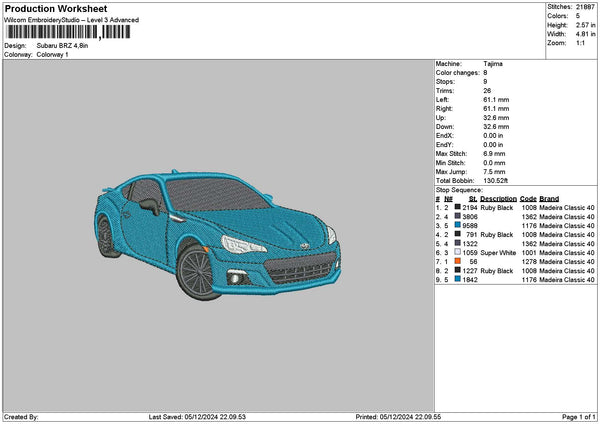
Task: Click the orange swatch at stop 7
Action: [x=458, y=262]
